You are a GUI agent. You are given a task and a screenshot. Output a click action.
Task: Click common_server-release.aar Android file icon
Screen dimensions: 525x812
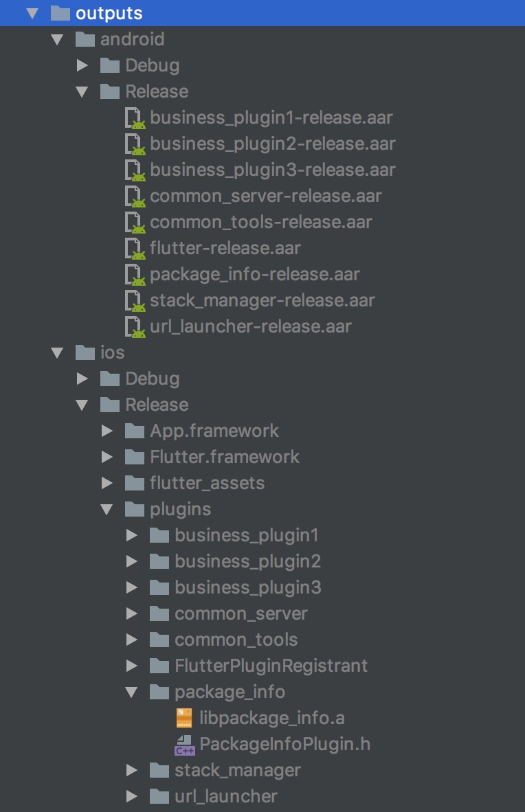(x=135, y=196)
